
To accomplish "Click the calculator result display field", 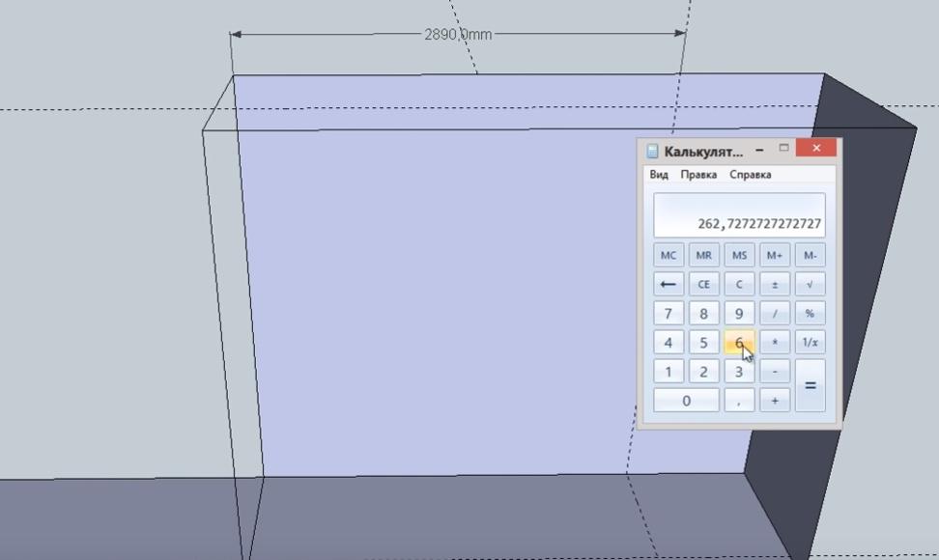I will coord(739,215).
